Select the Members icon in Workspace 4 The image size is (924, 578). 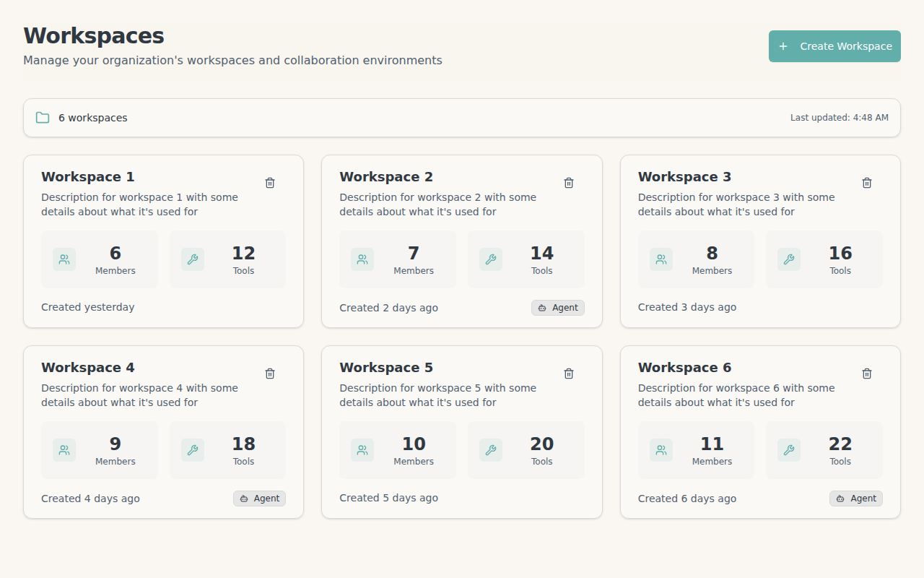pyautogui.click(x=64, y=449)
